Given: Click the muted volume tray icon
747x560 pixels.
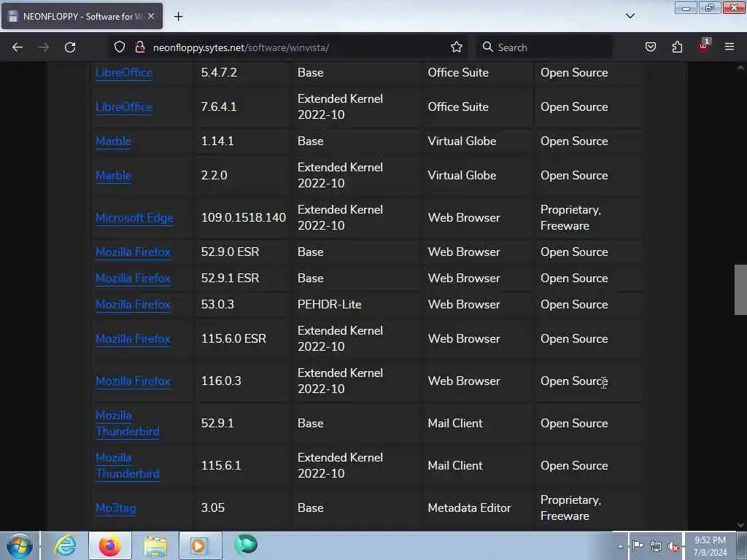Looking at the screenshot, I should pyautogui.click(x=673, y=546).
